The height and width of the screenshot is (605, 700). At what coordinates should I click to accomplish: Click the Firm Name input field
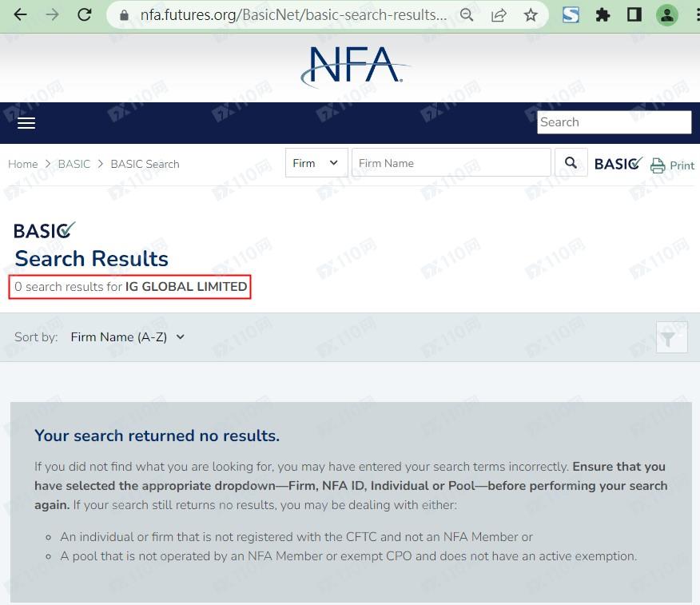451,163
